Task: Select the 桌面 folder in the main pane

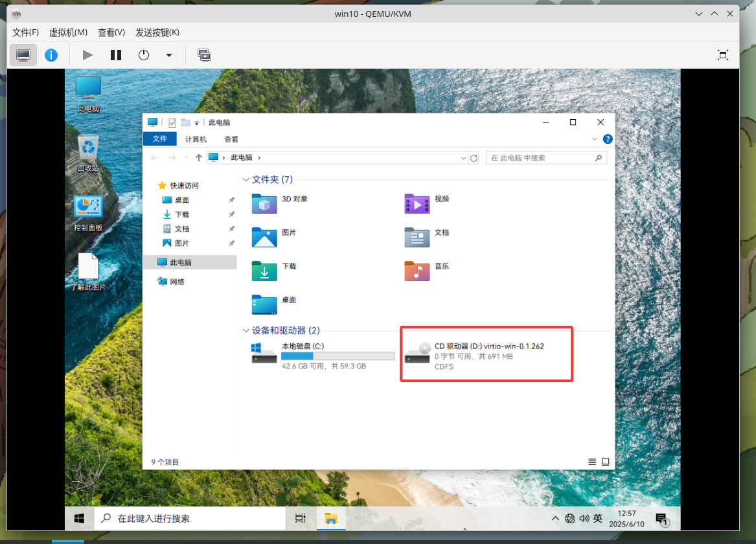Action: coord(274,304)
